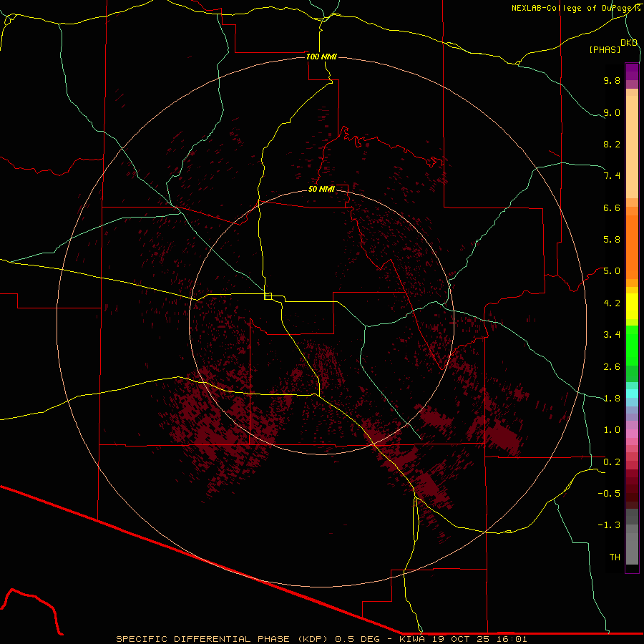
Task: Click the DKD label above the color scale
Action: pos(629,43)
